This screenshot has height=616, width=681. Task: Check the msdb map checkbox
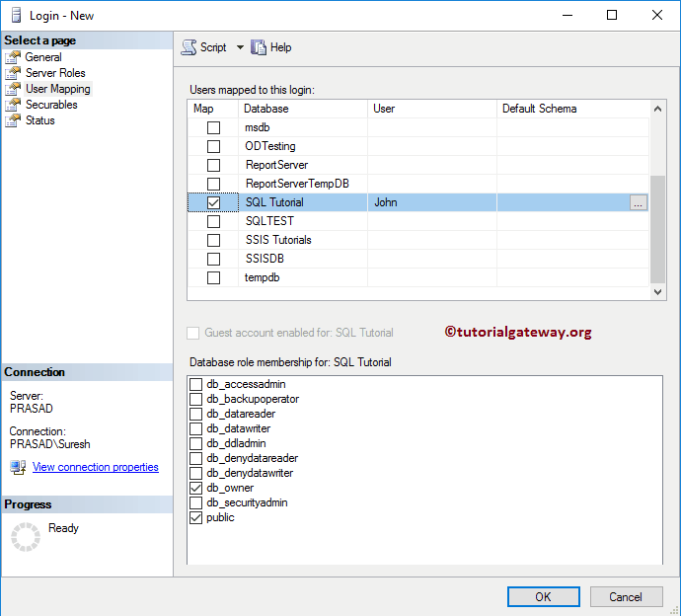[x=213, y=127]
